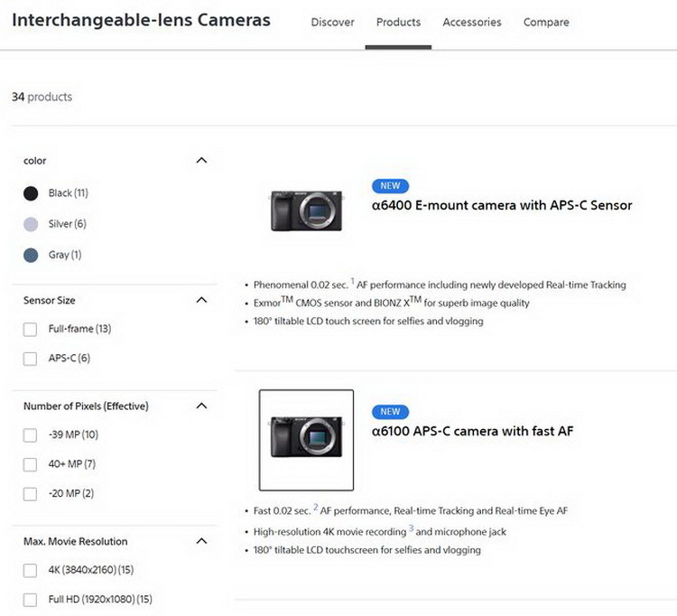The width and height of the screenshot is (677, 616).
Task: Choose the Silver color swatch filter
Action: click(x=31, y=224)
